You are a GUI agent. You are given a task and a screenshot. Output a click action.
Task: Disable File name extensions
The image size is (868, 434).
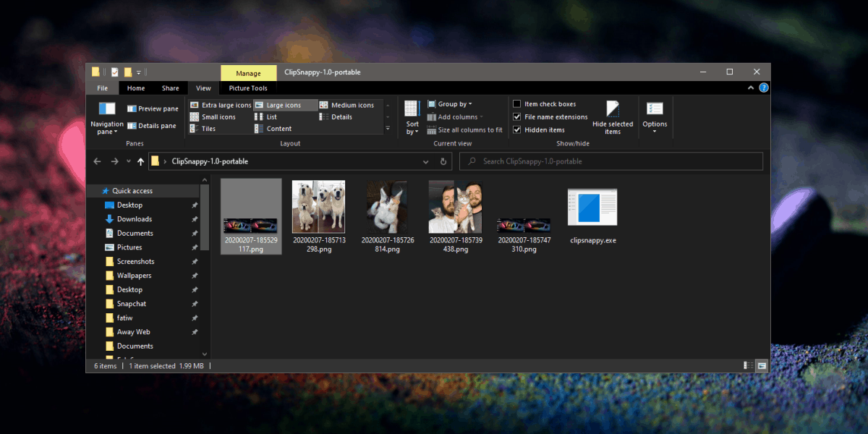click(x=517, y=116)
